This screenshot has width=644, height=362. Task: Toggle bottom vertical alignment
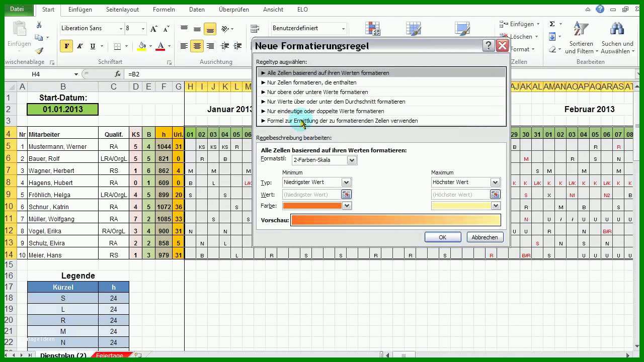point(210,29)
